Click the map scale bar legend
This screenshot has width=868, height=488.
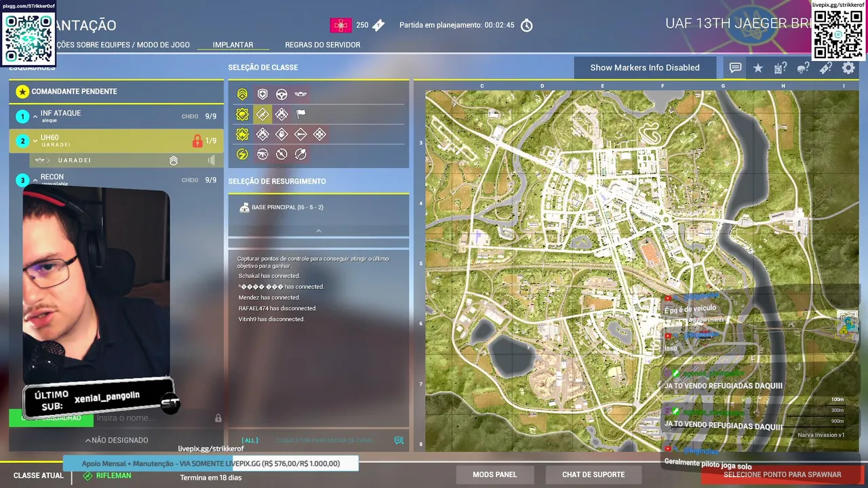tap(815, 411)
